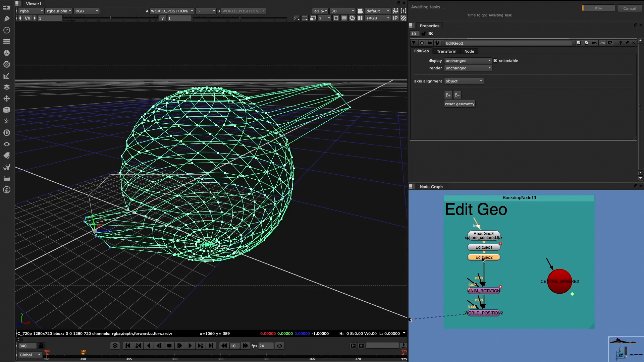The width and height of the screenshot is (644, 362).
Task: Click the clear all properties panels icon
Action: pos(431,34)
